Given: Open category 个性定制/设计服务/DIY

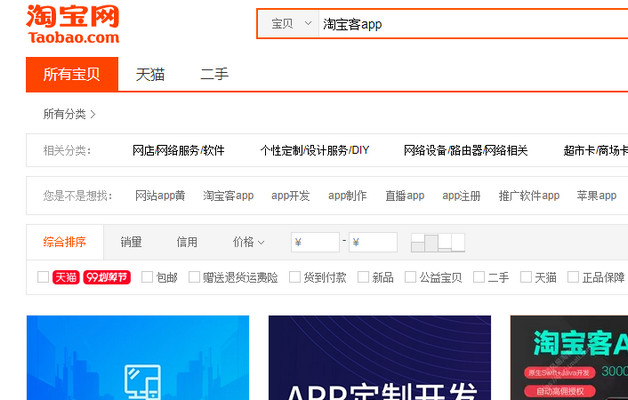Looking at the screenshot, I should point(314,151).
